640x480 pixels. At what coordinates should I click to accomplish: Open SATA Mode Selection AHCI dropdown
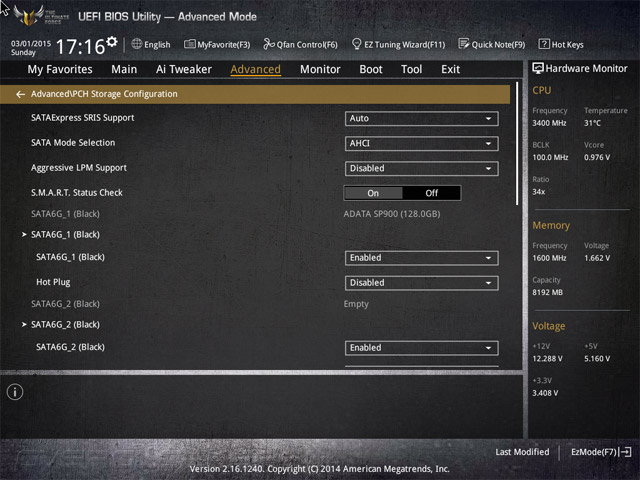click(421, 143)
